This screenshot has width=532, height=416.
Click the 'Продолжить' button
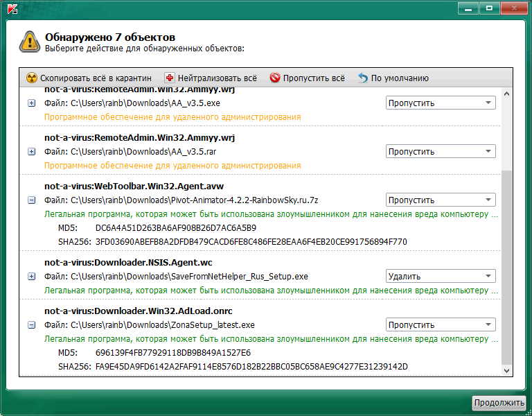coord(499,403)
